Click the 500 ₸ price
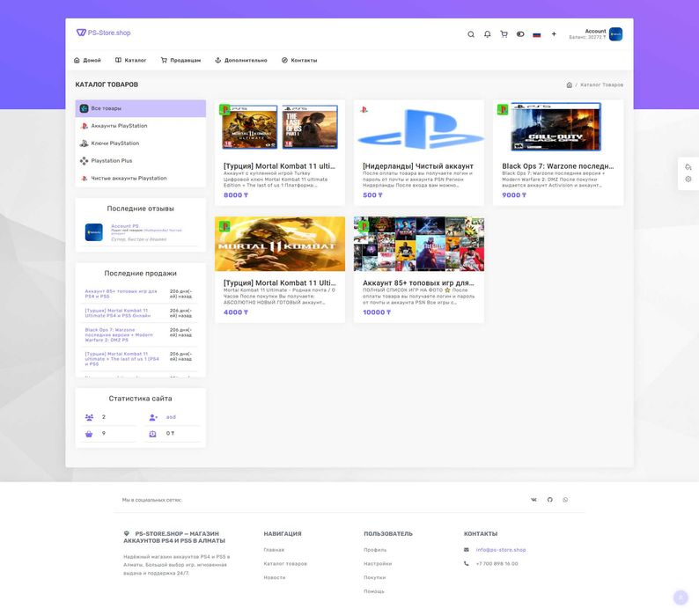699x616 pixels. pyautogui.click(x=372, y=194)
